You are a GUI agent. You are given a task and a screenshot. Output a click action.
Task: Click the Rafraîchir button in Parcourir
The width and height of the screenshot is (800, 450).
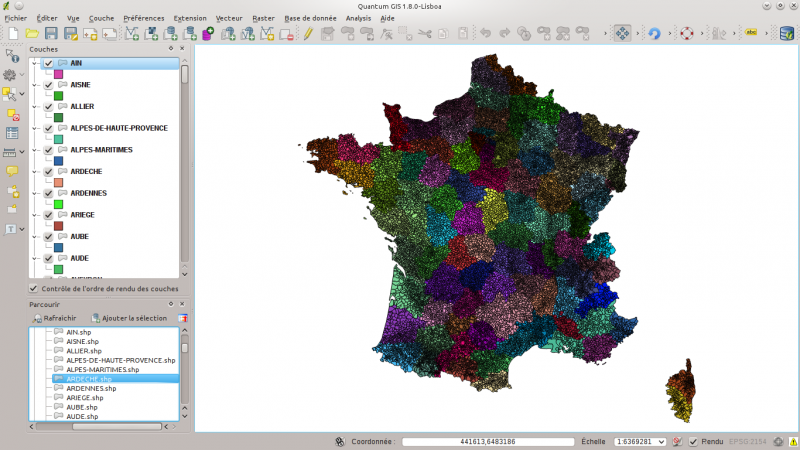(x=55, y=318)
